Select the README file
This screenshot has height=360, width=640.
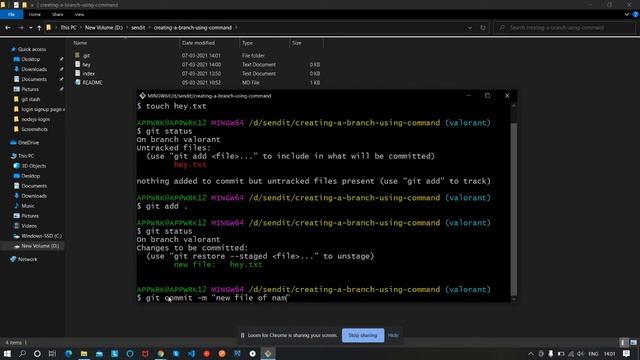click(x=92, y=82)
